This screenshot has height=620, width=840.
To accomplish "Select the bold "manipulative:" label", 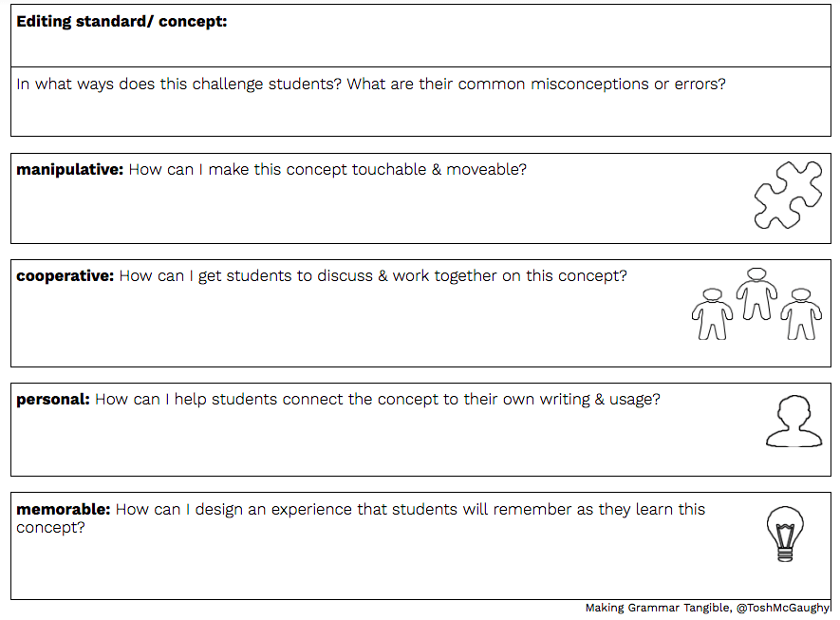I will tap(70, 170).
